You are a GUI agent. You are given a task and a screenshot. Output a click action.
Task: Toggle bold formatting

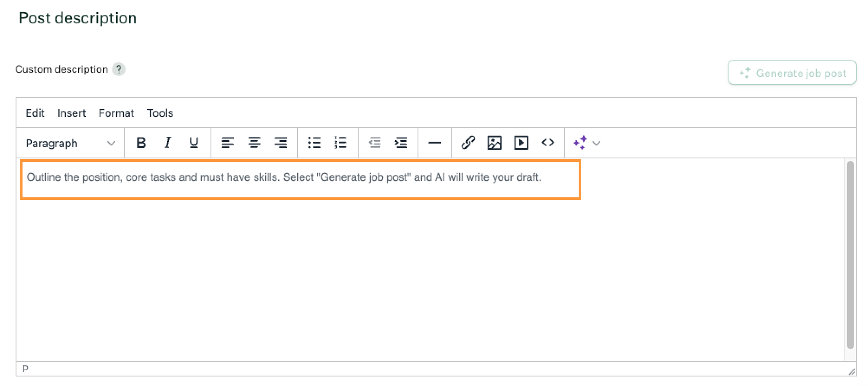point(141,143)
